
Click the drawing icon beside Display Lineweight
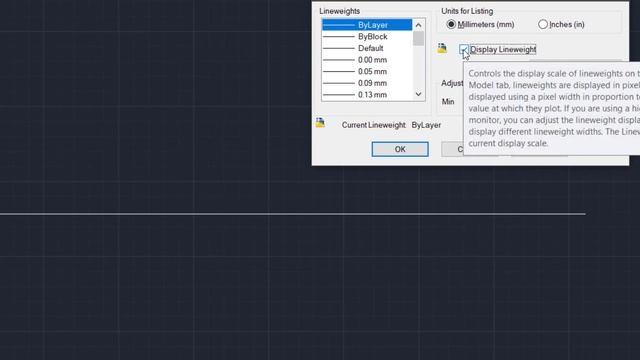[442, 48]
